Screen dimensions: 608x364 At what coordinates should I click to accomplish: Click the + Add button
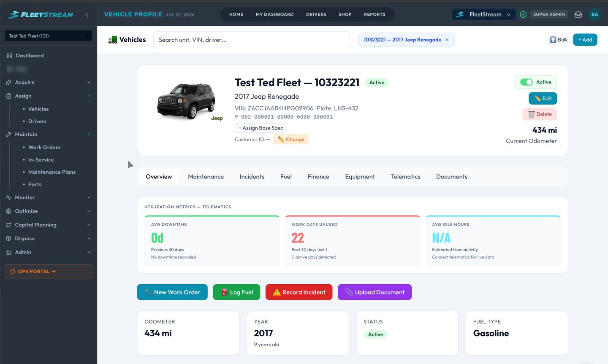(x=585, y=40)
